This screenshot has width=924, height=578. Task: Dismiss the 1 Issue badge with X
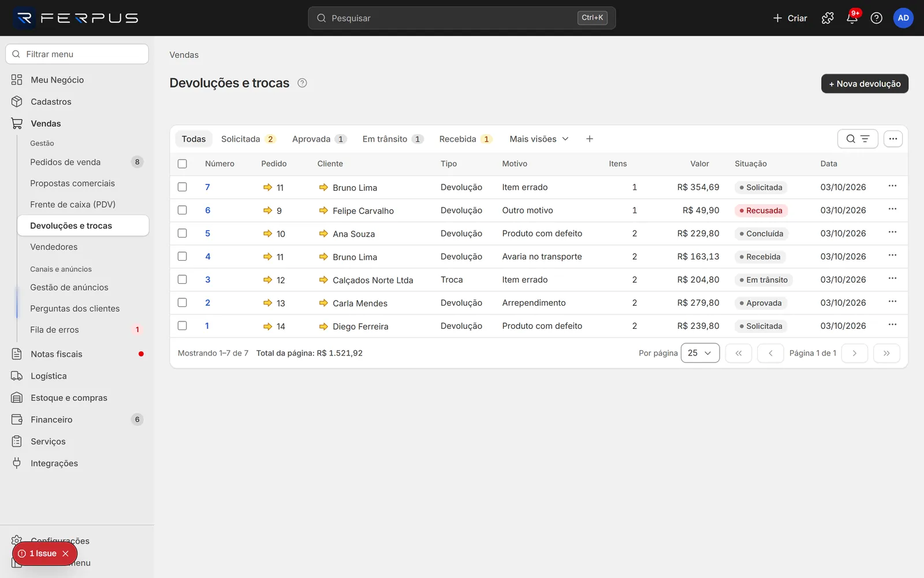(65, 554)
